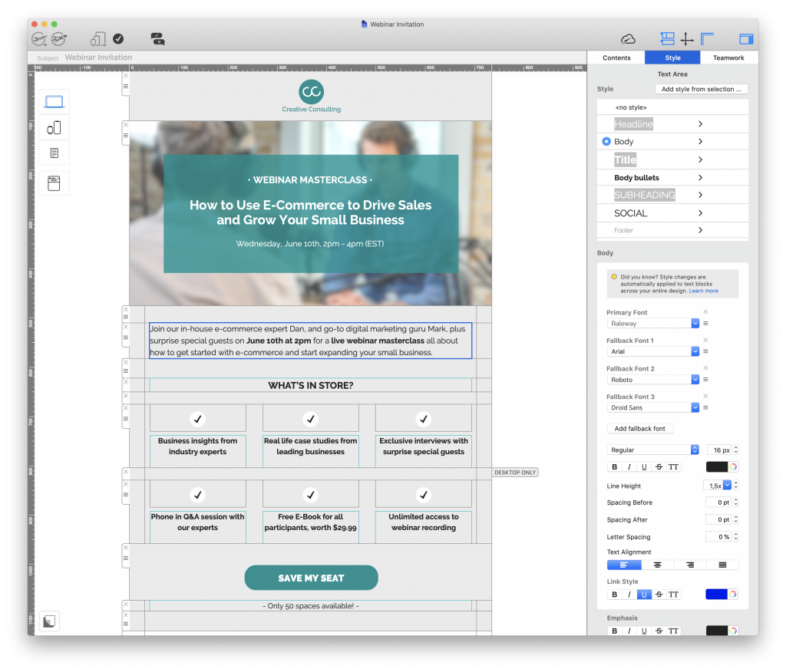
Task: Click the Subject field Webinar Invitation
Action: click(x=98, y=57)
